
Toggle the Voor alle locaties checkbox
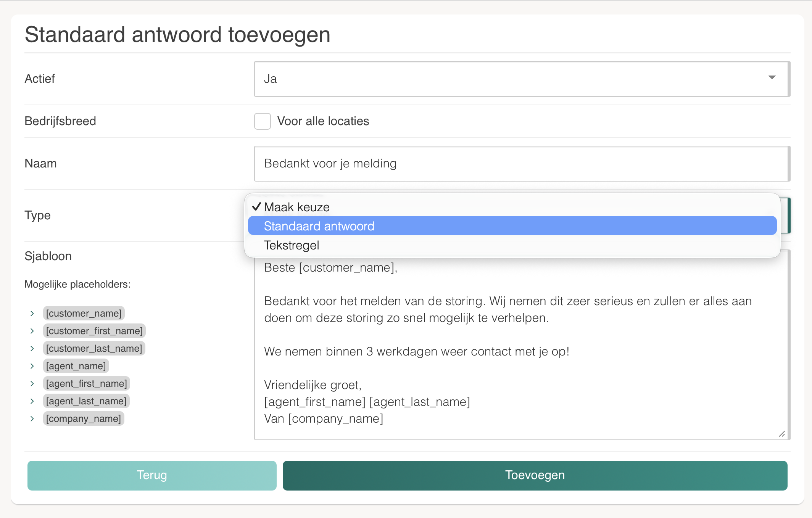[263, 121]
